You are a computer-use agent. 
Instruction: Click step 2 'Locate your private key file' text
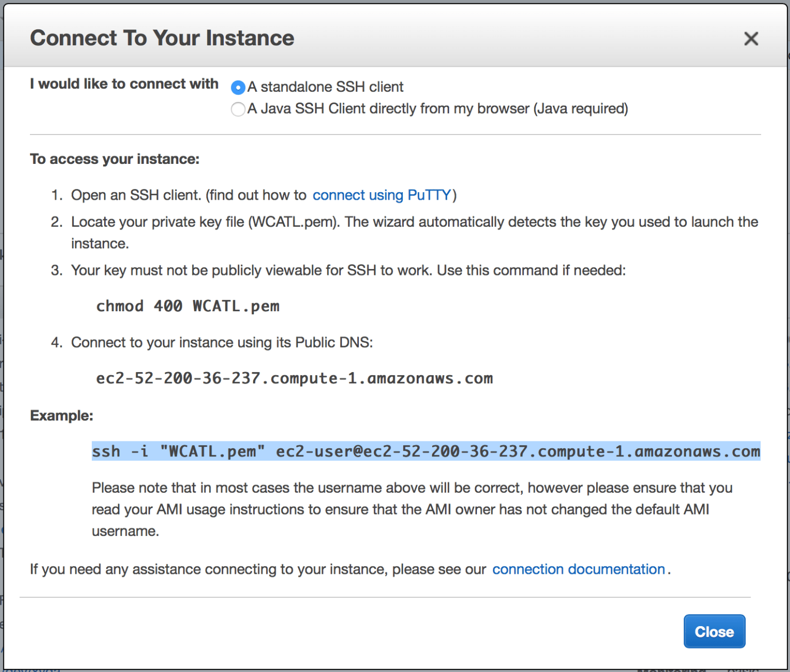(414, 222)
